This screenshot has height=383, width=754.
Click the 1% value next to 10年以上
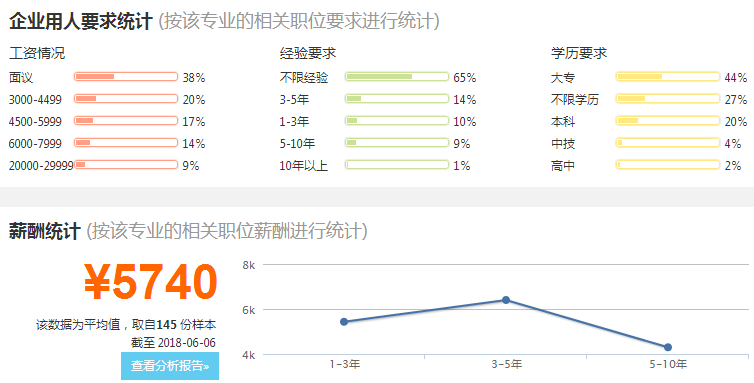point(462,166)
